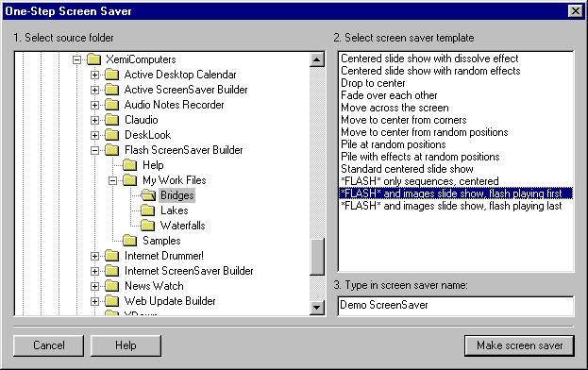Close the One-Step Screen Saver dialog
The image size is (588, 370).
click(576, 11)
